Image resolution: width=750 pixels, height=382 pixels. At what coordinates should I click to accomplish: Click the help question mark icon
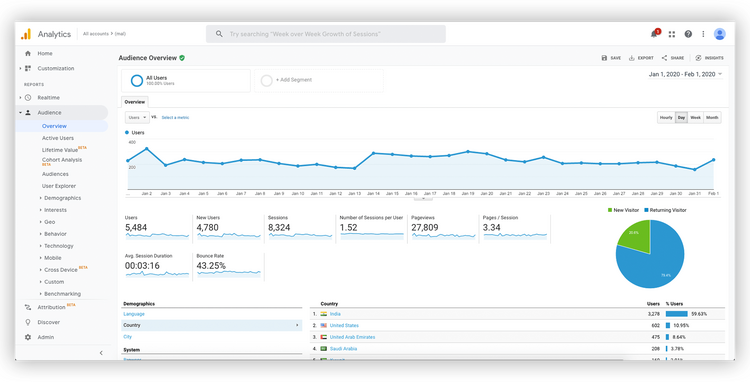click(688, 34)
